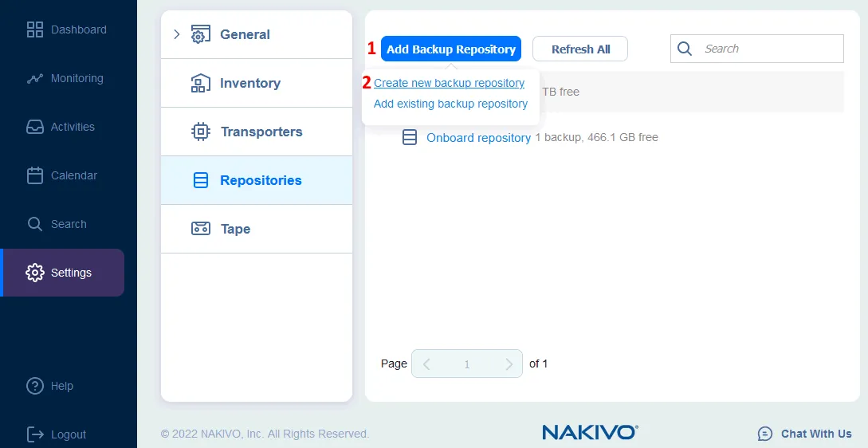This screenshot has width=868, height=448.
Task: Select Create new backup repository
Action: pos(449,84)
